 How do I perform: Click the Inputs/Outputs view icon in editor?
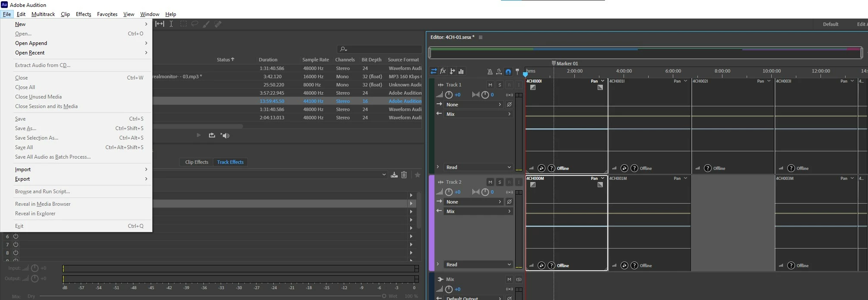tap(433, 71)
